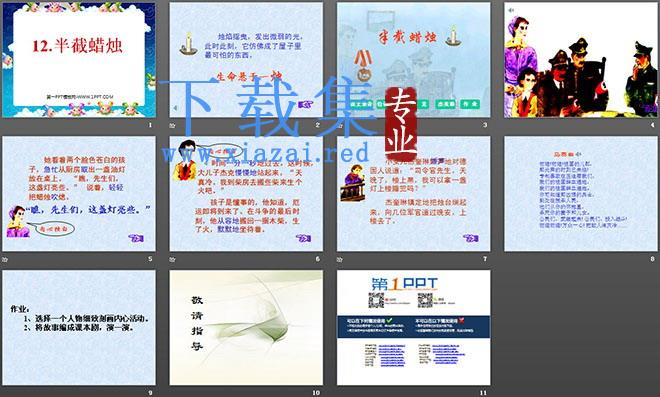The height and width of the screenshot is (397, 660).
Task: Open slide 7 with girl on balcony
Action: click(x=413, y=194)
